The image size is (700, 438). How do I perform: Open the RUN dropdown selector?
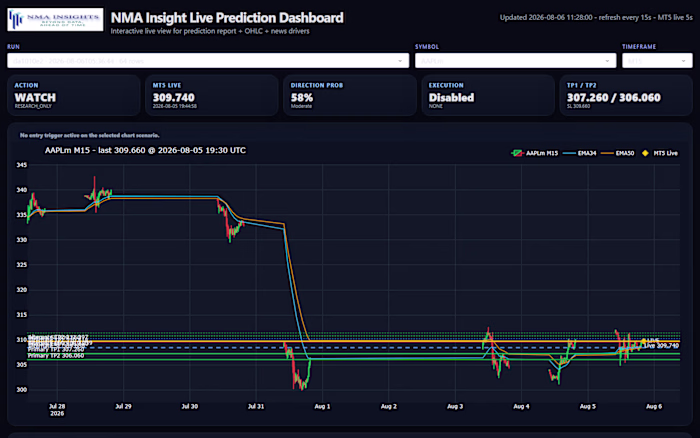pyautogui.click(x=208, y=61)
